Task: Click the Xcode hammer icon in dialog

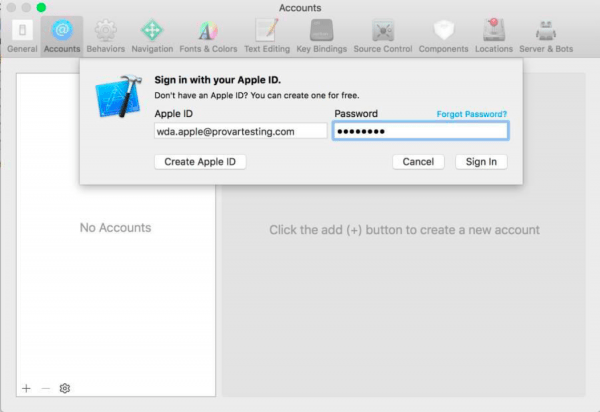Action: point(119,96)
